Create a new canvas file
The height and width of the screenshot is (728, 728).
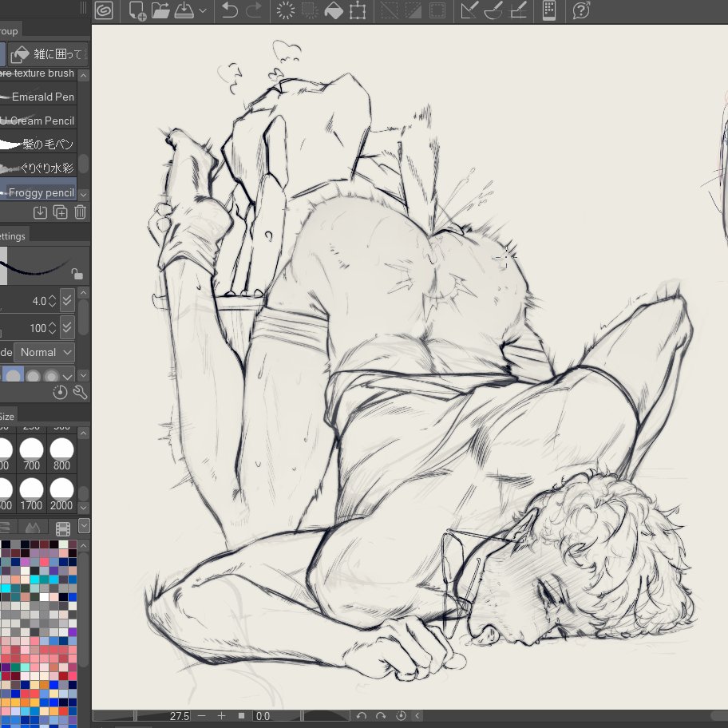137,10
